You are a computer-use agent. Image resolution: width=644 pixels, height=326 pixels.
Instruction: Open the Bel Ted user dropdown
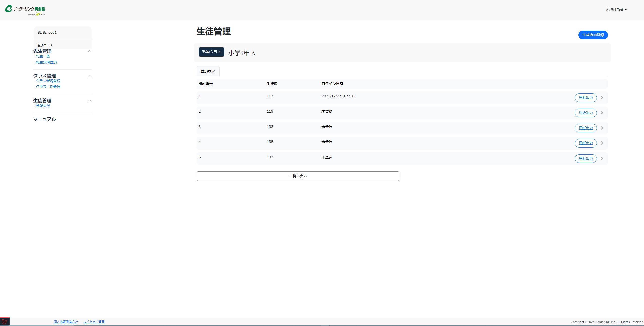(x=617, y=10)
